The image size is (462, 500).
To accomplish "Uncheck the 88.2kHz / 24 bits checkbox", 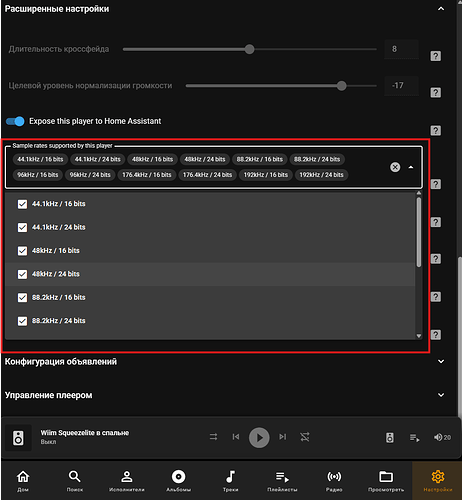I will 22,321.
